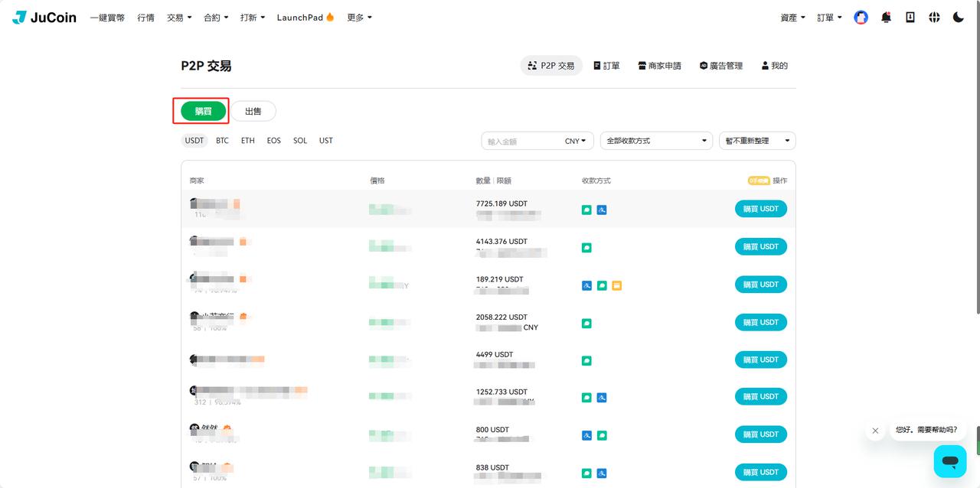Image resolution: width=980 pixels, height=488 pixels.
Task: Select the EOS coin tab
Action: [274, 141]
